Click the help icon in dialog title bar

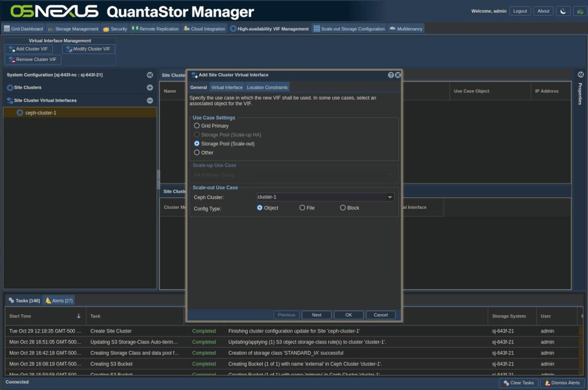pyautogui.click(x=391, y=75)
